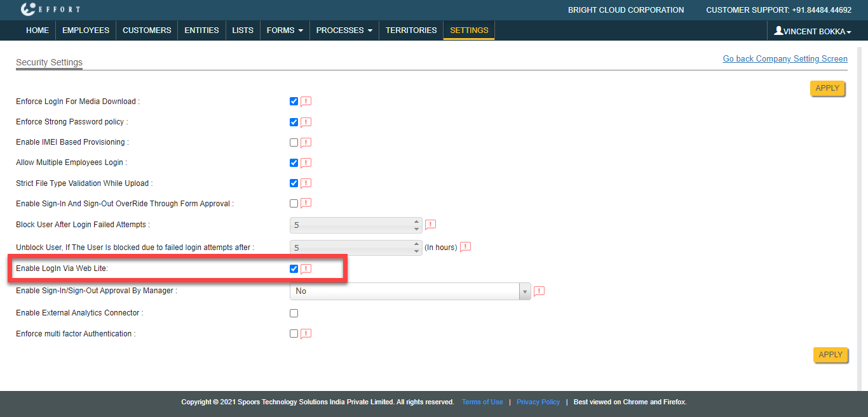Expand the FORMS menu dropdown
Viewport: 868px width, 417px height.
click(284, 30)
